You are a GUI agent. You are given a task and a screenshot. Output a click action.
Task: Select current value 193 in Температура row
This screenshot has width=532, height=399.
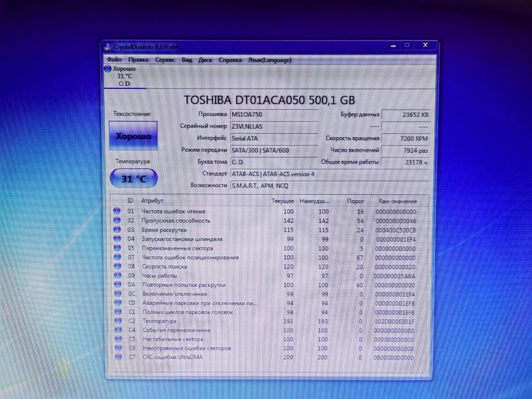point(288,321)
